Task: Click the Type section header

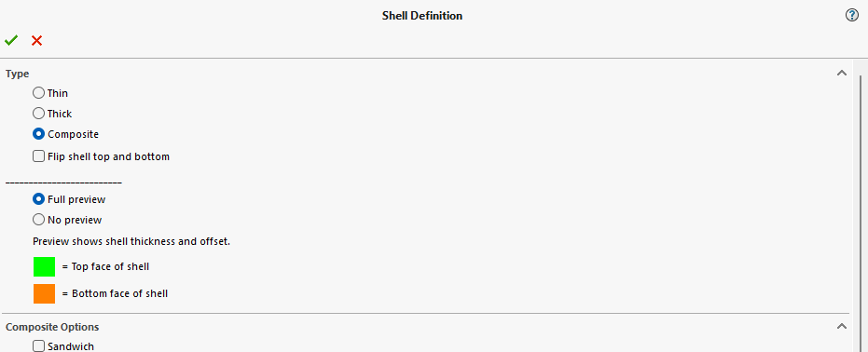Action: click(x=17, y=74)
